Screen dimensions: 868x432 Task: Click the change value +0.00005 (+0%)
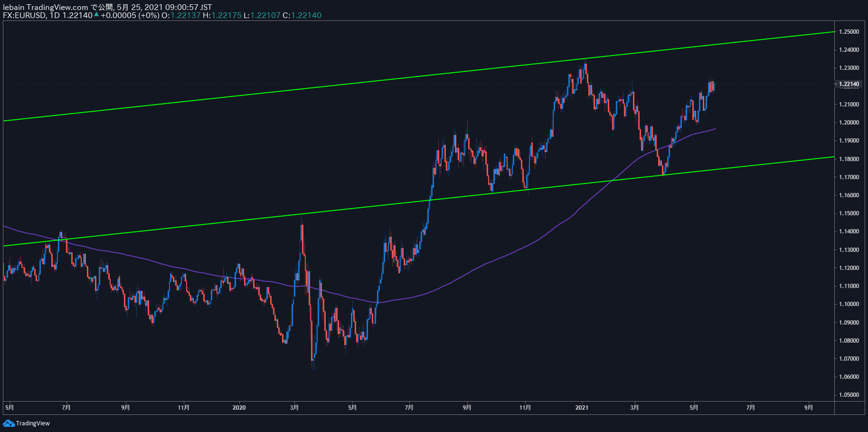(x=130, y=15)
